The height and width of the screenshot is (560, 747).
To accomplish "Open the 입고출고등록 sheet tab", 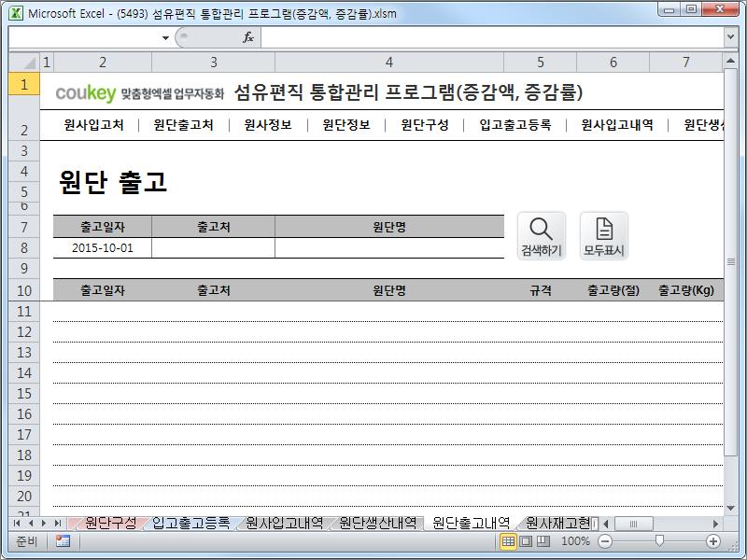I will [190, 523].
